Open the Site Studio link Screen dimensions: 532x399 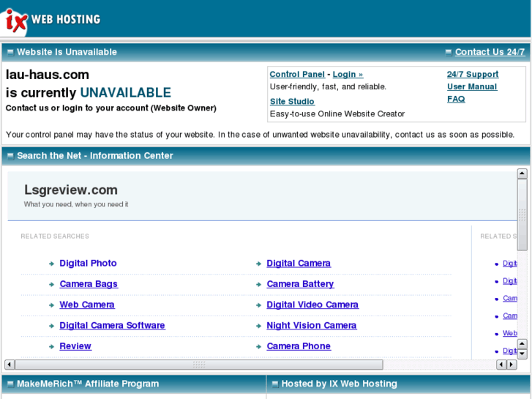292,102
